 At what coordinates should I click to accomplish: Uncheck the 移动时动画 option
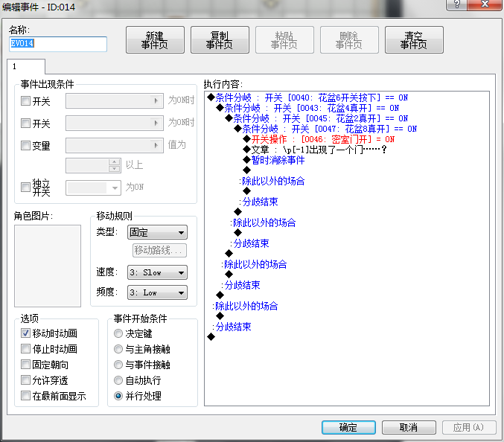click(x=26, y=333)
